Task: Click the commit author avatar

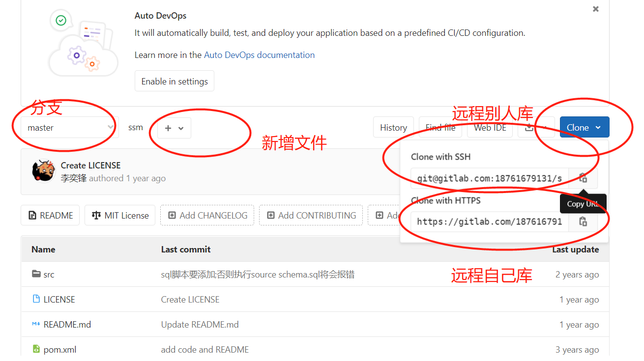Action: tap(43, 171)
